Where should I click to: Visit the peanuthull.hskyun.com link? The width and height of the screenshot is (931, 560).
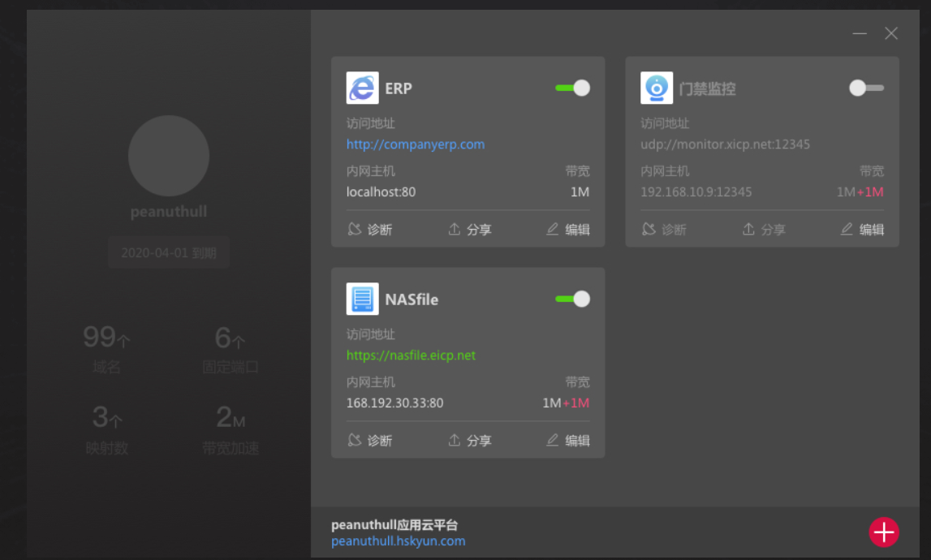pyautogui.click(x=398, y=541)
